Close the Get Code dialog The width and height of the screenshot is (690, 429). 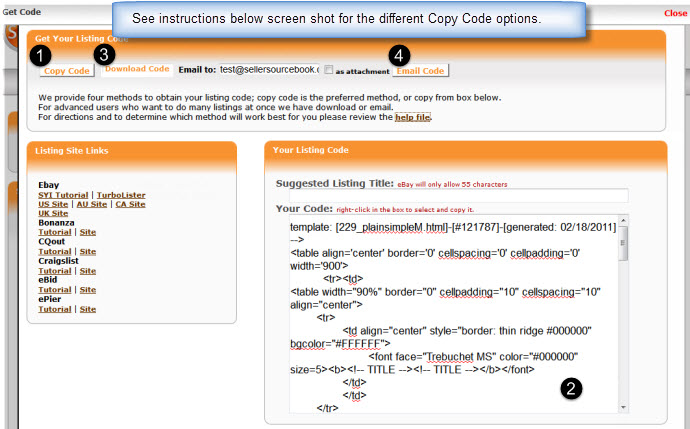[x=675, y=13]
